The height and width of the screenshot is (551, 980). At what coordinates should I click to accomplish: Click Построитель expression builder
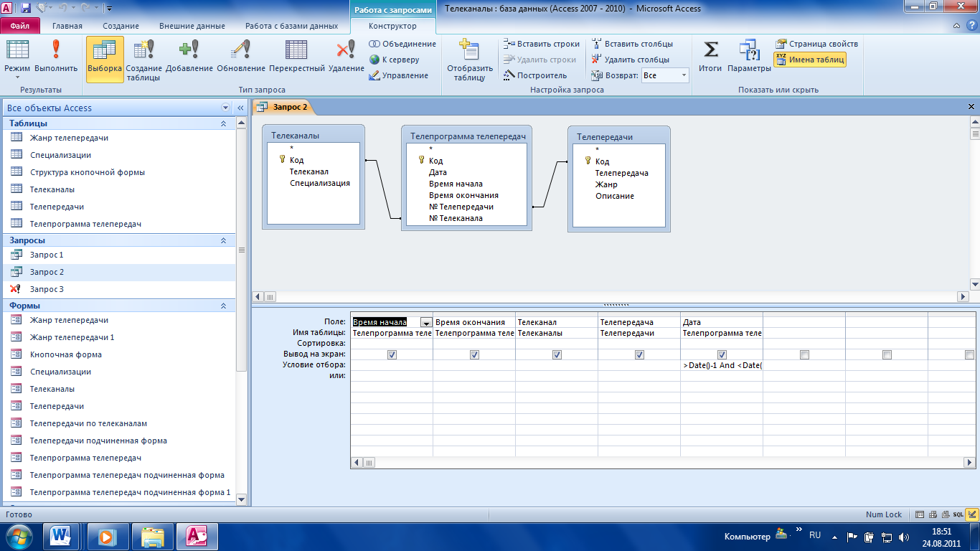[534, 75]
